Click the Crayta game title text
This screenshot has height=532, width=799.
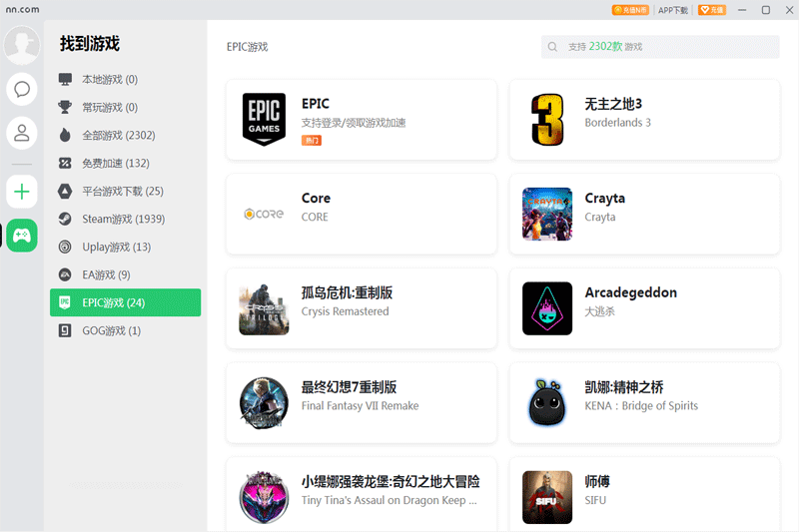pyautogui.click(x=605, y=198)
